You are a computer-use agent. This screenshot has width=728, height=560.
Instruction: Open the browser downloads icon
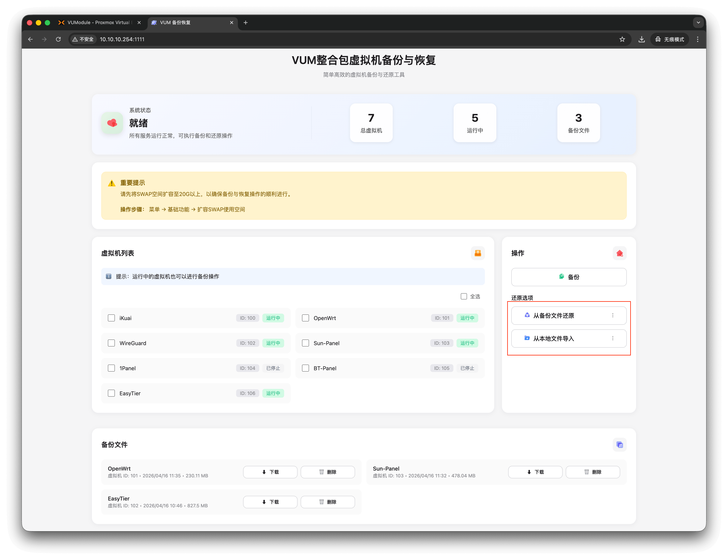[641, 39]
